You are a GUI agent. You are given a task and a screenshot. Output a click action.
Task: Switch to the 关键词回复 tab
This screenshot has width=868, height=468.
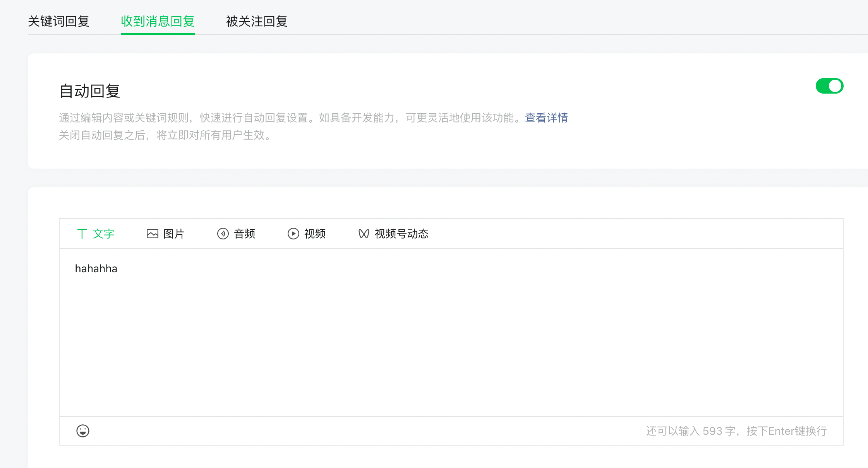point(58,21)
